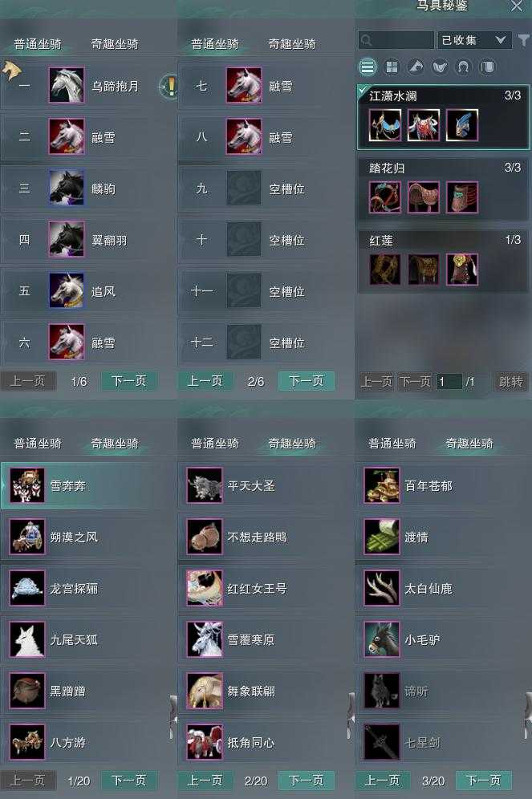Click the page number input showing 1
532x799 pixels.
click(x=449, y=382)
